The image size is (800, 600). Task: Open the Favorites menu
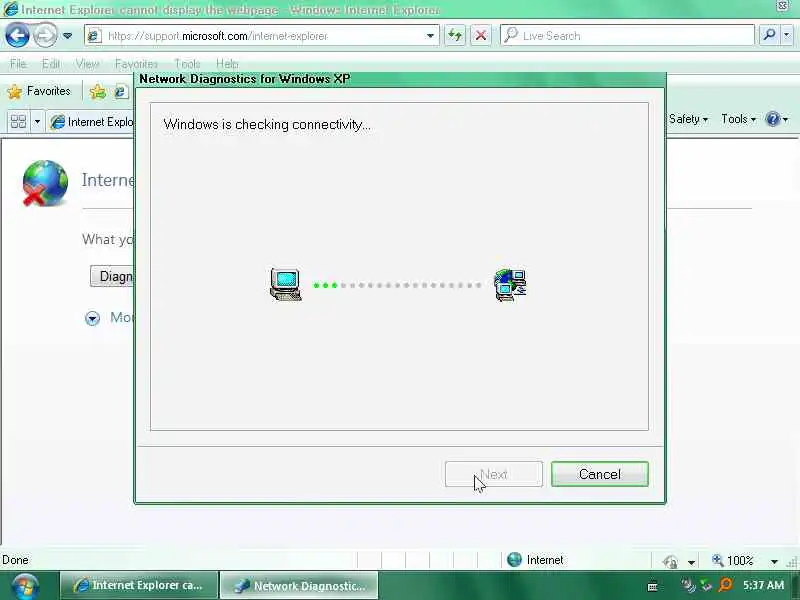click(x=136, y=64)
